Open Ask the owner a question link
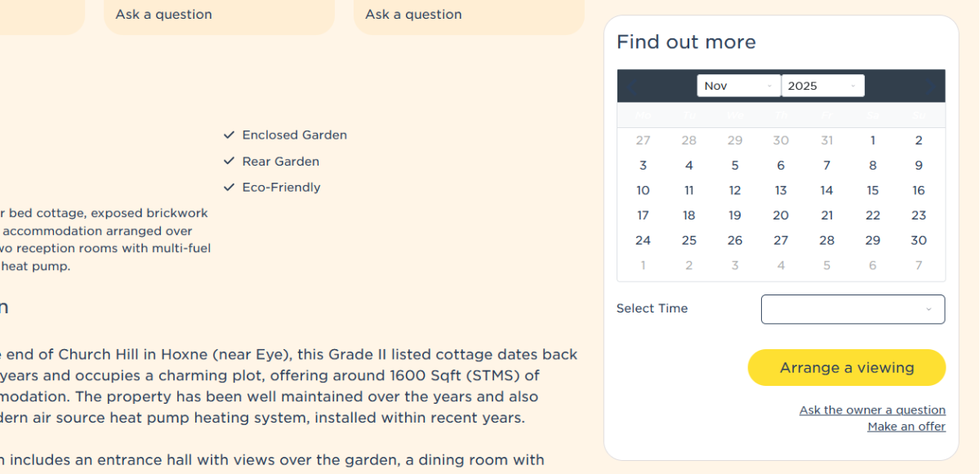 (872, 410)
